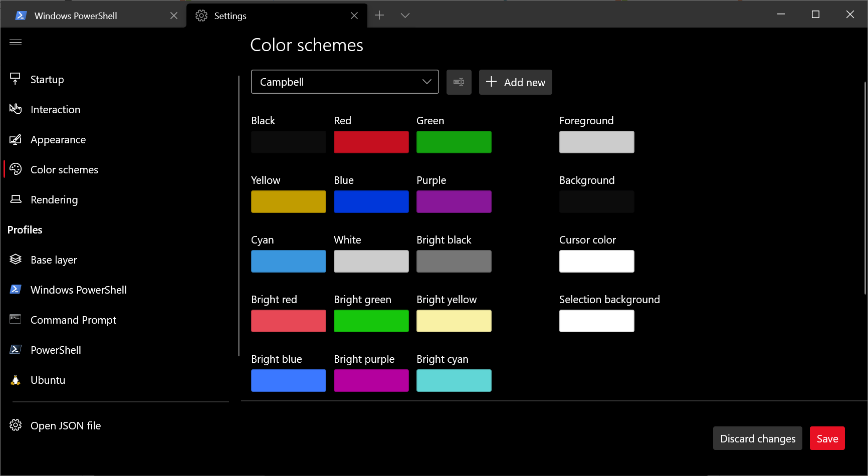Click the Color schemes palette icon
The image size is (868, 476).
(x=15, y=169)
